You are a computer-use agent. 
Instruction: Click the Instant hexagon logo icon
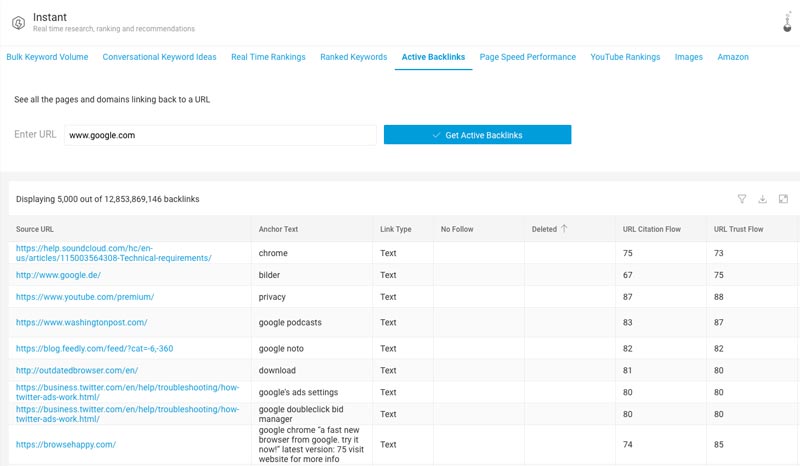18,22
